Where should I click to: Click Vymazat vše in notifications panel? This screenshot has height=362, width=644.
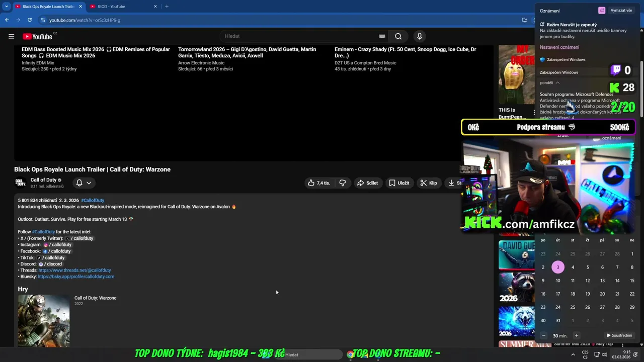coord(621,11)
